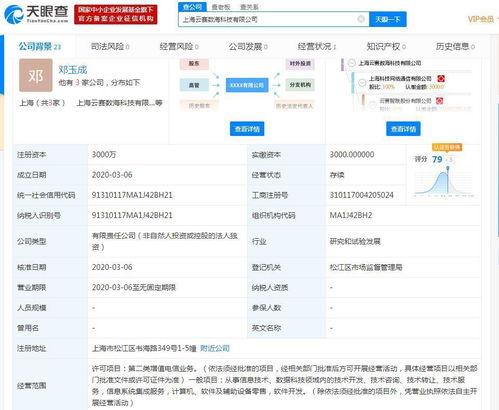Switch to the 公司背景 tab
The image size is (499, 410).
point(40,46)
